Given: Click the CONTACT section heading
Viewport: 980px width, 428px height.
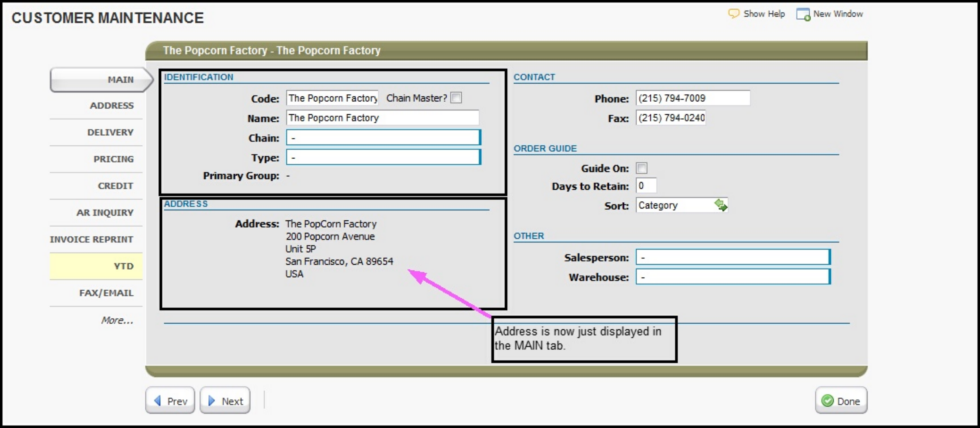Looking at the screenshot, I should [534, 77].
